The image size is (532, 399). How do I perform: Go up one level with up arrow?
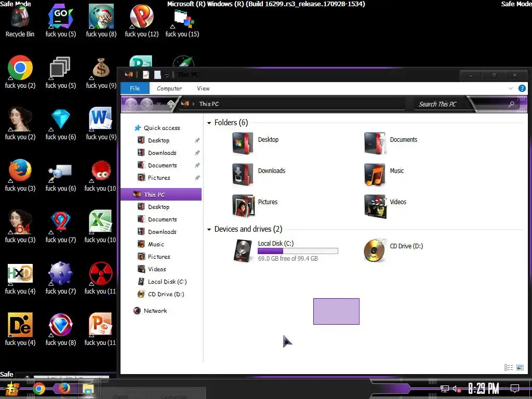[170, 104]
